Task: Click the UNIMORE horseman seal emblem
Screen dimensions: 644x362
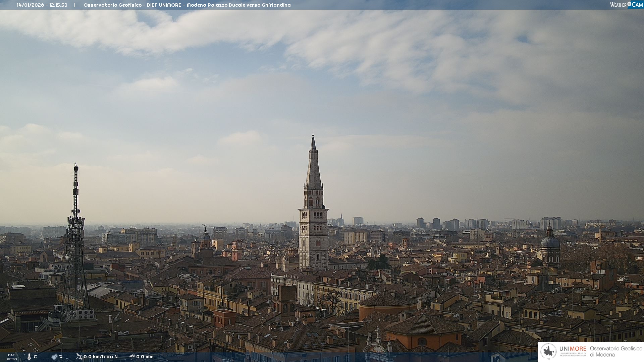Action: (548, 352)
